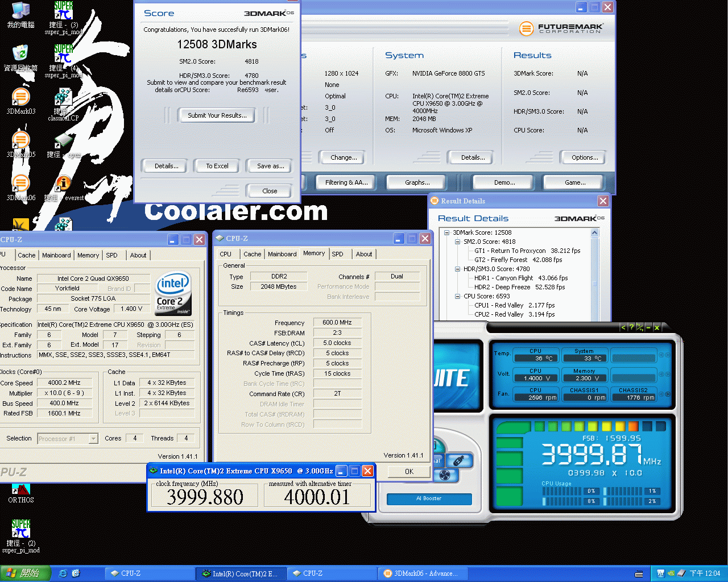Viewport: 728px width, 582px height.
Task: Launch the ORTHOS desktop icon
Action: [x=20, y=493]
